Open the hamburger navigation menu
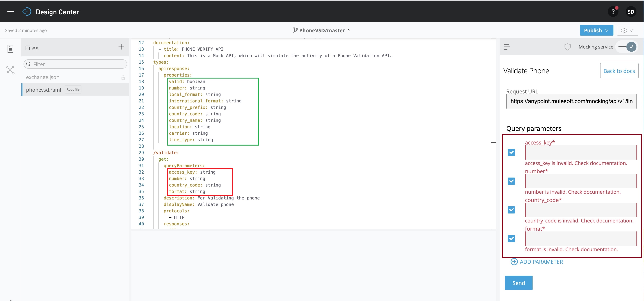The width and height of the screenshot is (644, 301). [x=10, y=11]
